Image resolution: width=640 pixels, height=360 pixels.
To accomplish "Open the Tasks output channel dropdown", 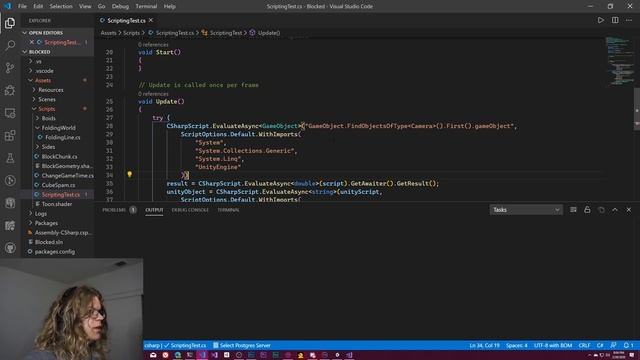I will pyautogui.click(x=526, y=210).
